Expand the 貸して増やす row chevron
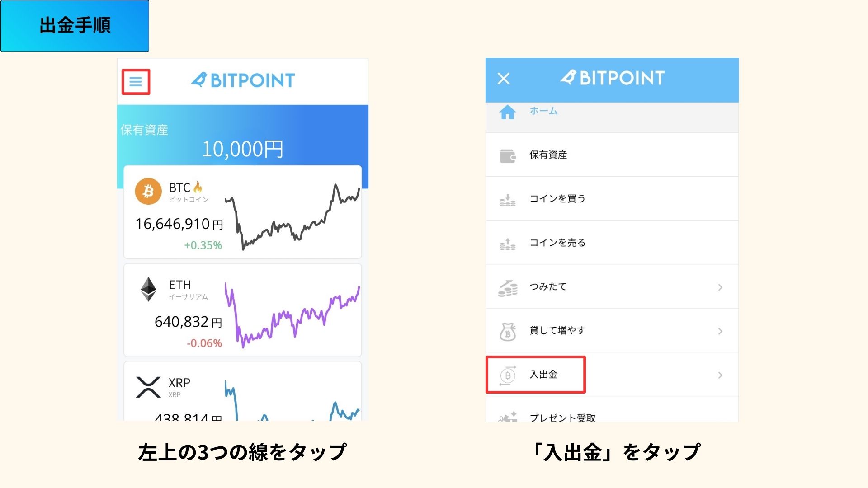Viewport: 868px width, 488px height. [x=721, y=330]
